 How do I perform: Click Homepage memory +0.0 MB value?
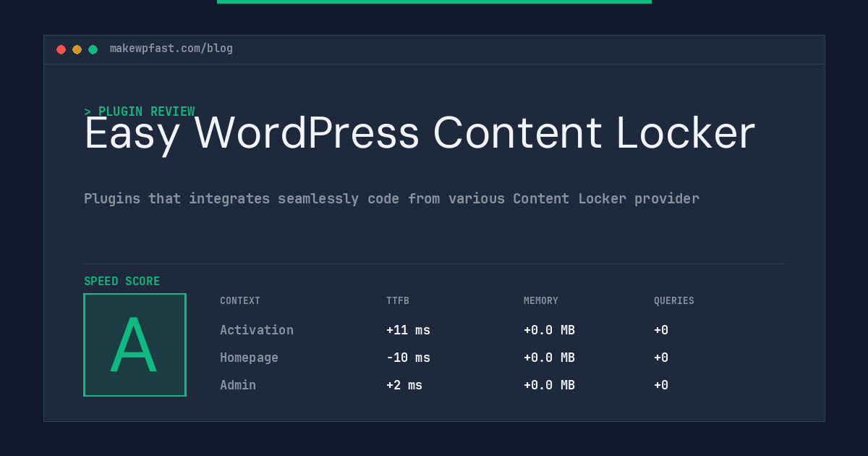(549, 358)
